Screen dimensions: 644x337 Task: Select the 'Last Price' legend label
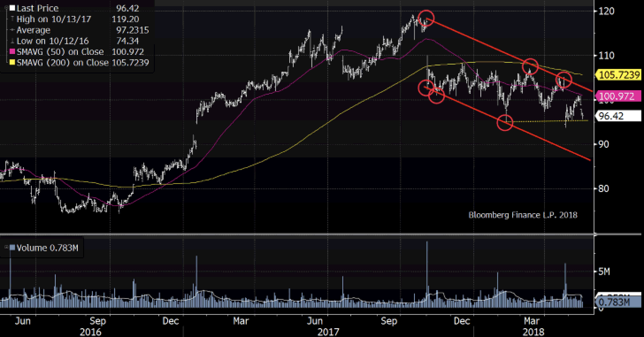tap(37, 8)
